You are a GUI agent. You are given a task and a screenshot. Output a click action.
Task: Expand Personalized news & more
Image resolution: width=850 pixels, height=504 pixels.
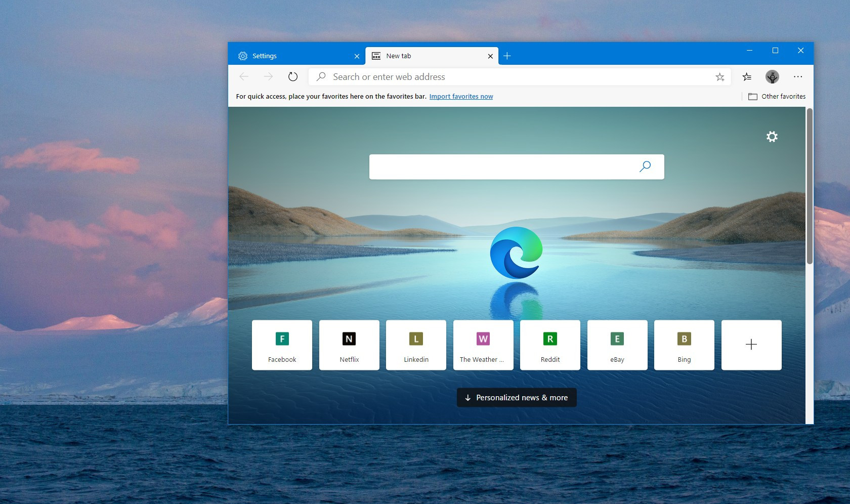pyautogui.click(x=517, y=398)
